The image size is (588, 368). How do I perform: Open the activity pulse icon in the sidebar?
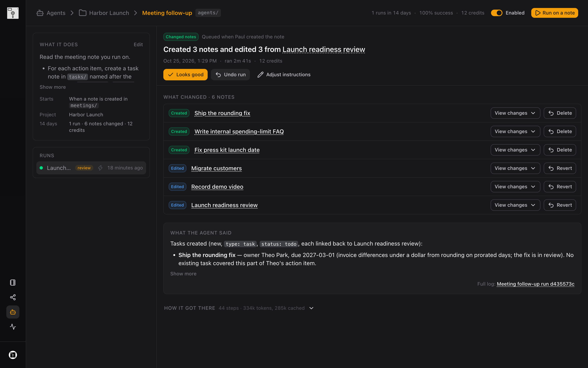click(13, 327)
